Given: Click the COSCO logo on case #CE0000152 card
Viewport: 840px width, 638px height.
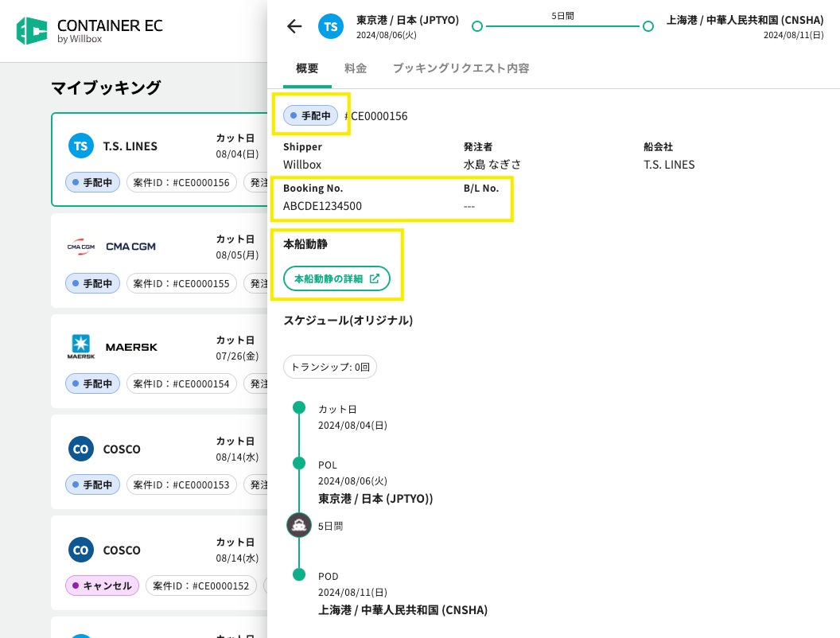Looking at the screenshot, I should point(81,550).
